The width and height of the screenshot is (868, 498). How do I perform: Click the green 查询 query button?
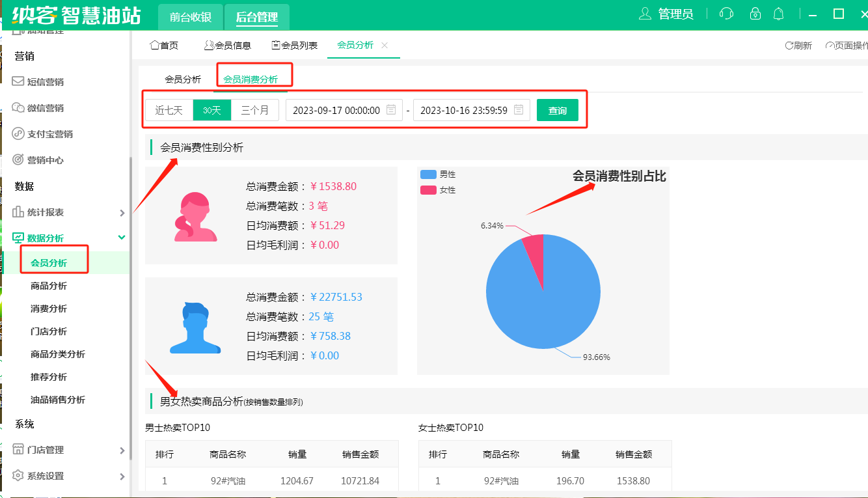[557, 110]
